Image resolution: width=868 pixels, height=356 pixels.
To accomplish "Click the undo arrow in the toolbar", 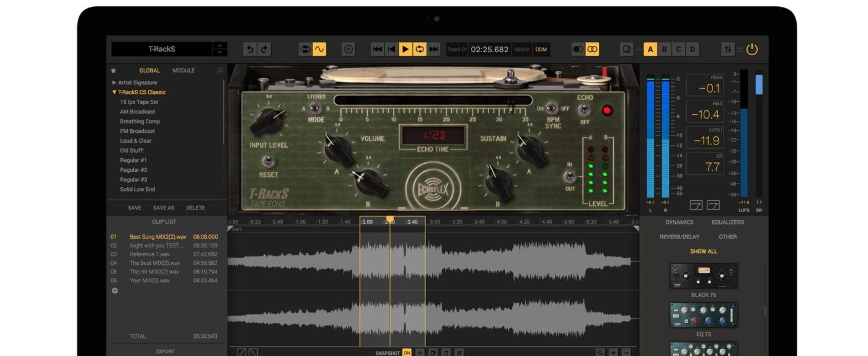I will click(250, 50).
